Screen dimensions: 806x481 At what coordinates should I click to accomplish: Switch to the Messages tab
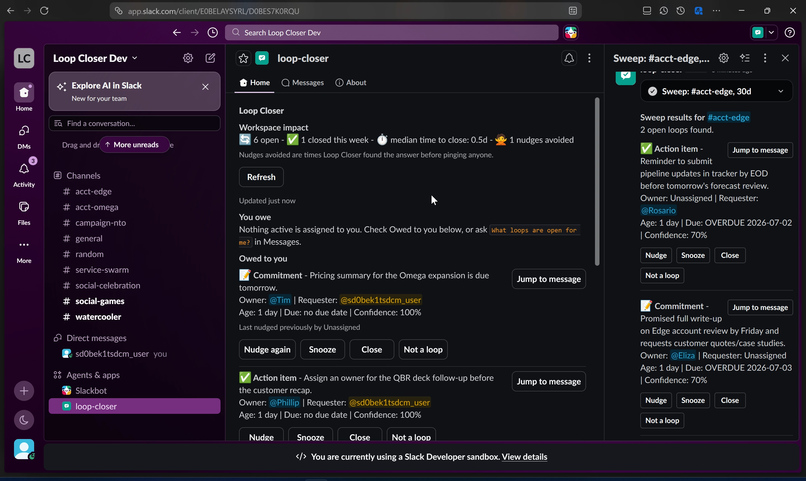coord(303,83)
